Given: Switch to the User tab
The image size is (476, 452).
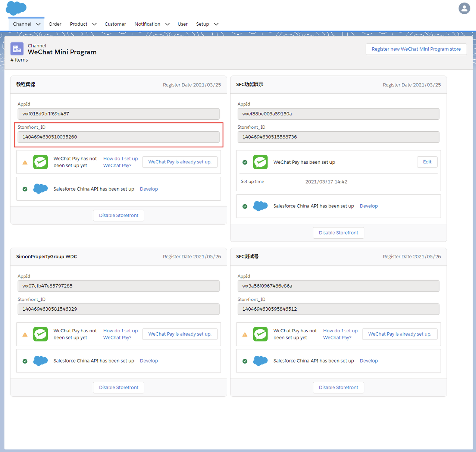Looking at the screenshot, I should click(182, 24).
